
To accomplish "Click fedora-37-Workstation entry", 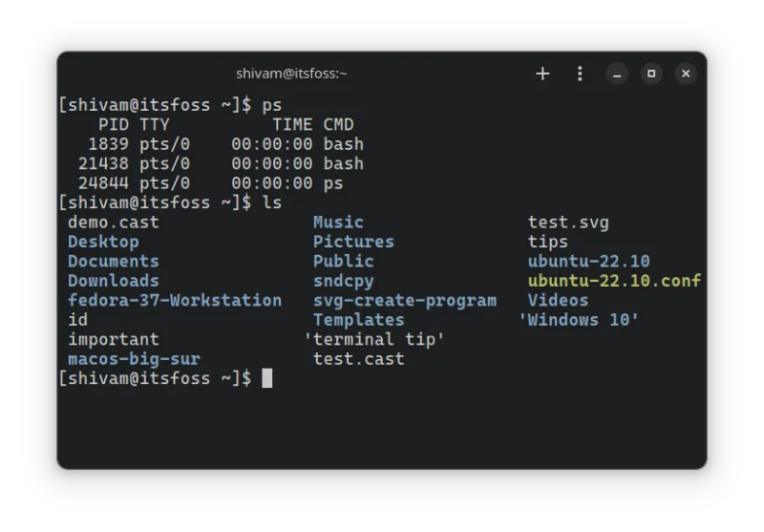I will (175, 301).
